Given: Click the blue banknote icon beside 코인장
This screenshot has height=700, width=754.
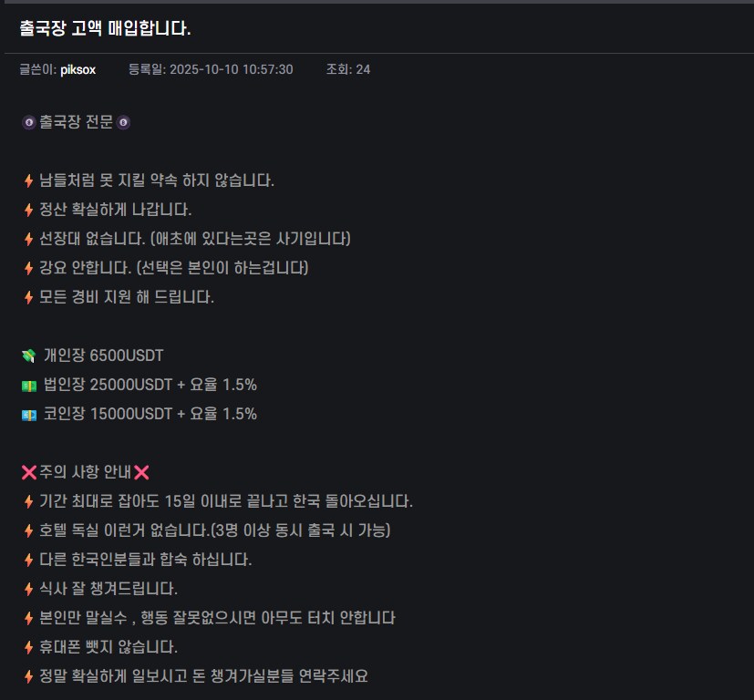Looking at the screenshot, I should click(28, 414).
